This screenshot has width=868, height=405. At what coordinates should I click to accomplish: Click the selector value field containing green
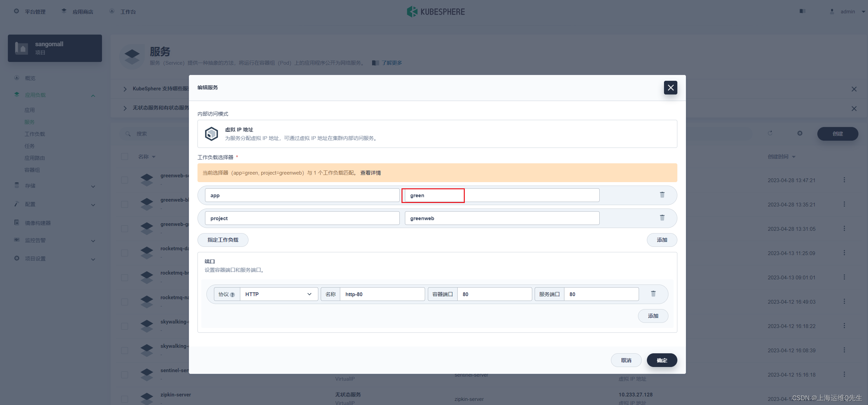coord(502,195)
